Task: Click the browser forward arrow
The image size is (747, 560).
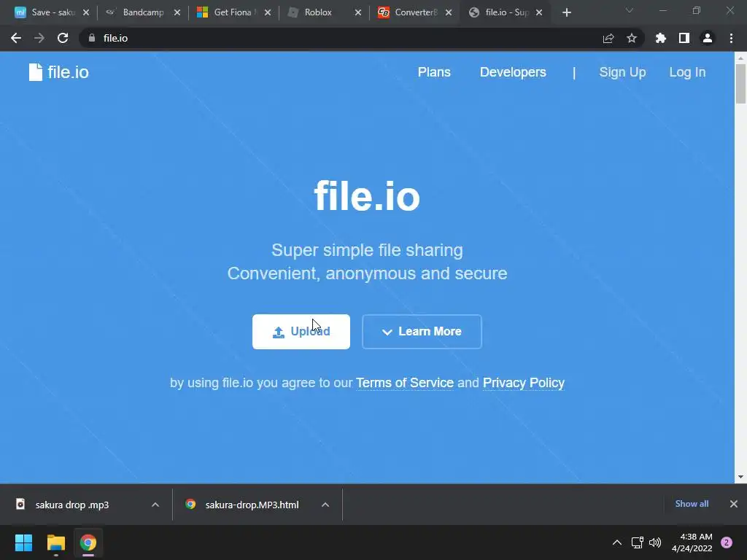Action: 39,38
